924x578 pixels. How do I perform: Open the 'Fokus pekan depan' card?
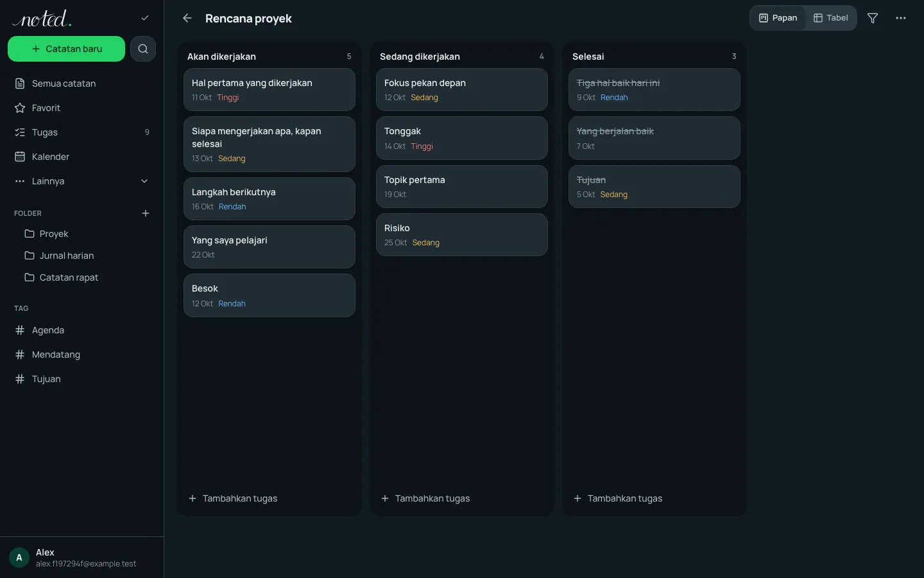click(x=462, y=90)
